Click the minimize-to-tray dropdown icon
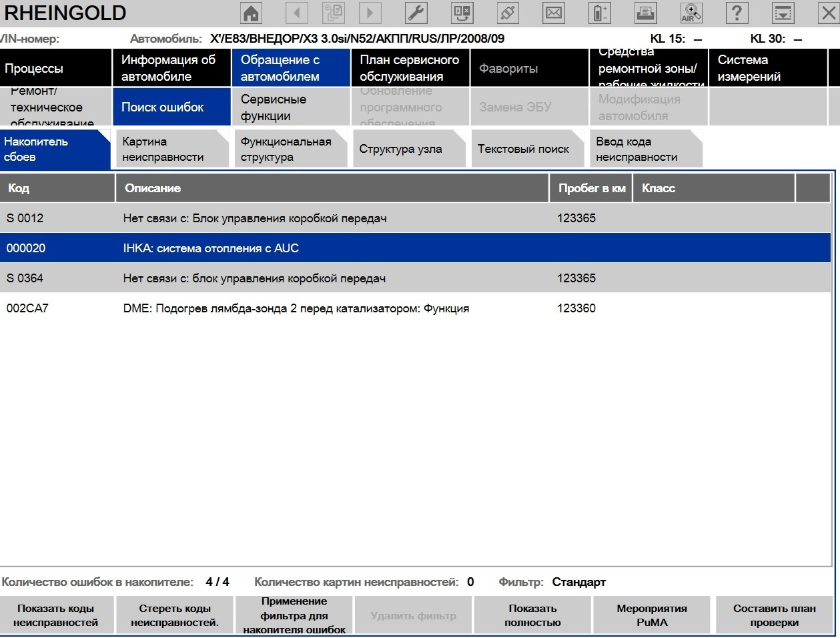Screen dimensions: 840x638 783,13
